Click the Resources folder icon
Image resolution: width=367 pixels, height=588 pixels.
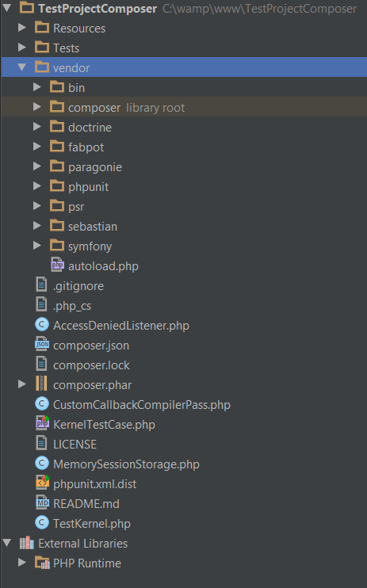tap(42, 28)
